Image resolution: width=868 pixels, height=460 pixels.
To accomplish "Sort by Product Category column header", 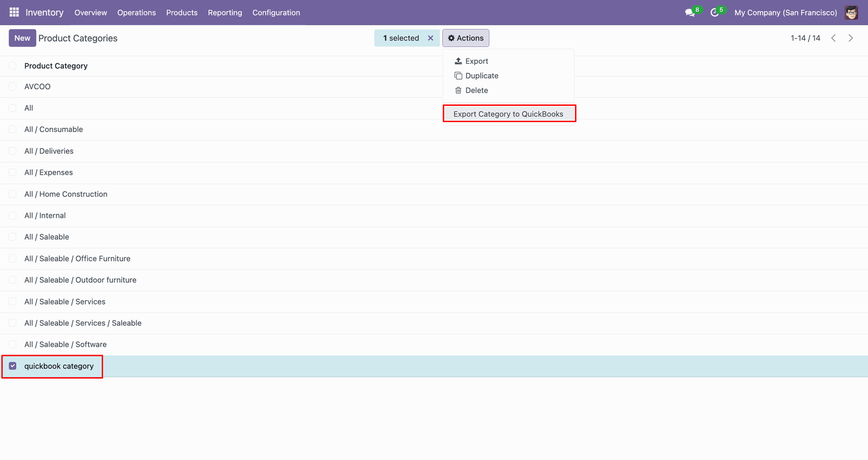I will pos(56,66).
